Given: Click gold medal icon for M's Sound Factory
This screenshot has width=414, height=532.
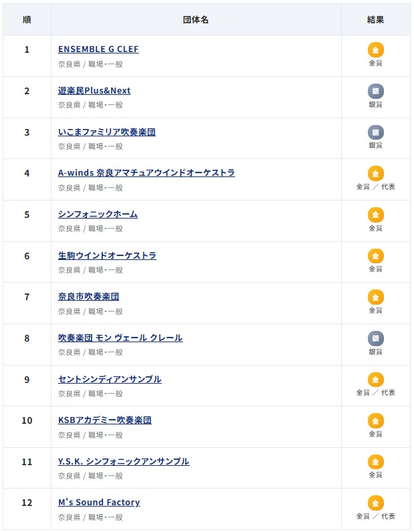Looking at the screenshot, I should pyautogui.click(x=376, y=503).
